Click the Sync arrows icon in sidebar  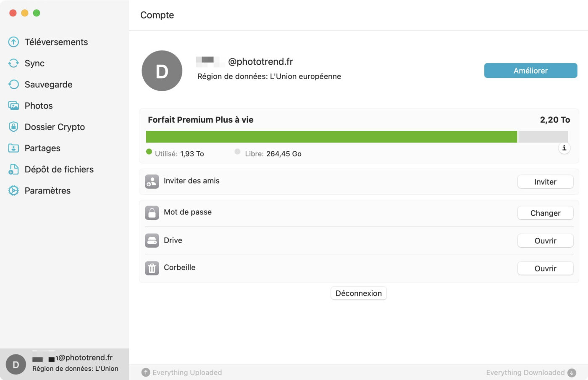pyautogui.click(x=13, y=63)
